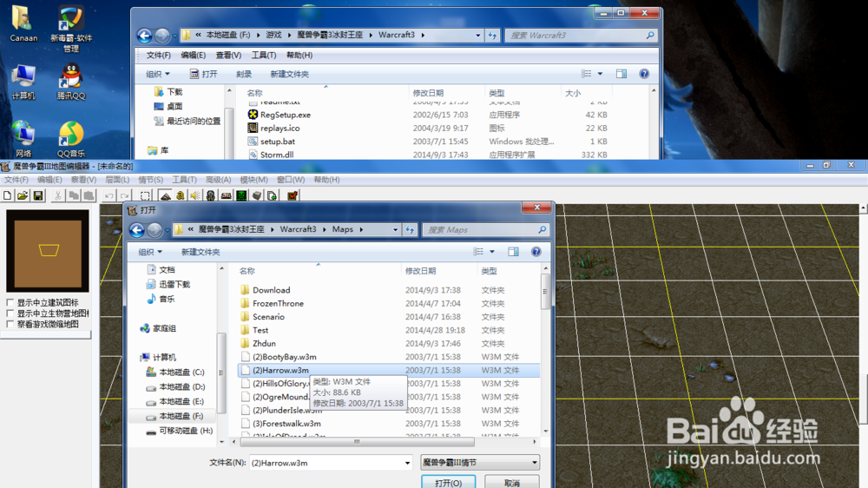Image resolution: width=868 pixels, height=488 pixels.
Task: Click 新建文件夹 in the Open dialog
Action: pyautogui.click(x=201, y=252)
